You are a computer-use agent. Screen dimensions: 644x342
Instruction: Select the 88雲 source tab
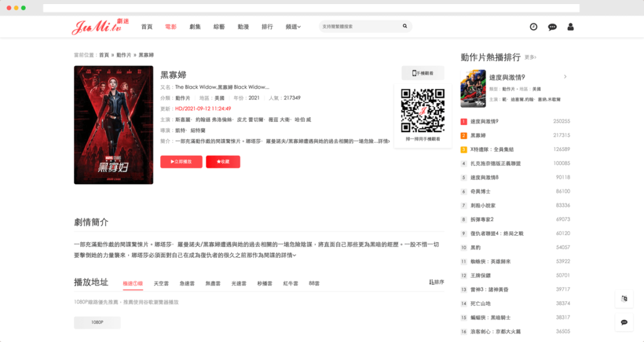pos(314,284)
